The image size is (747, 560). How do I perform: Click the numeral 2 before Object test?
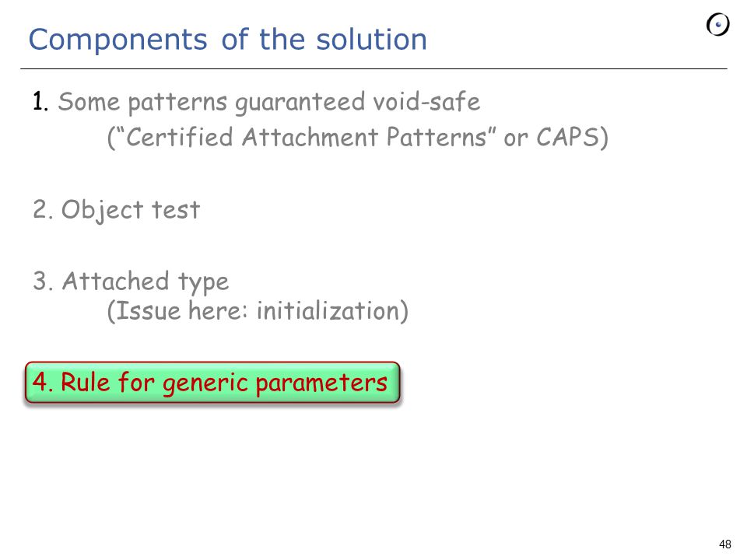pos(40,209)
